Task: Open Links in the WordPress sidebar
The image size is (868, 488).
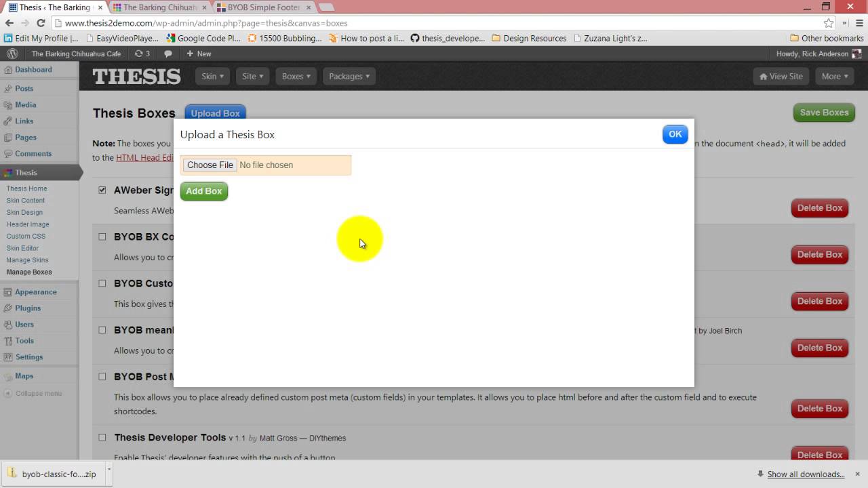Action: click(x=24, y=121)
